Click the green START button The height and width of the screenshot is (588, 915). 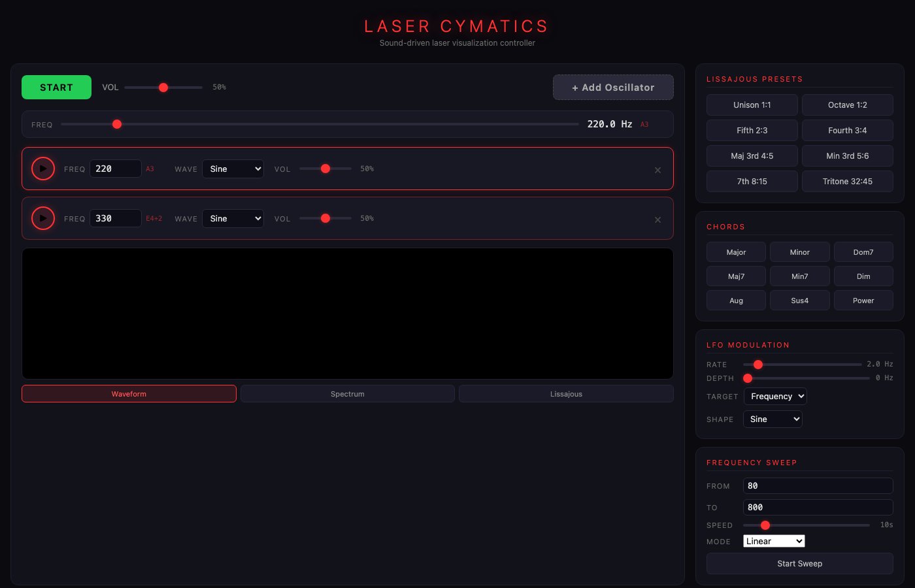pyautogui.click(x=56, y=88)
